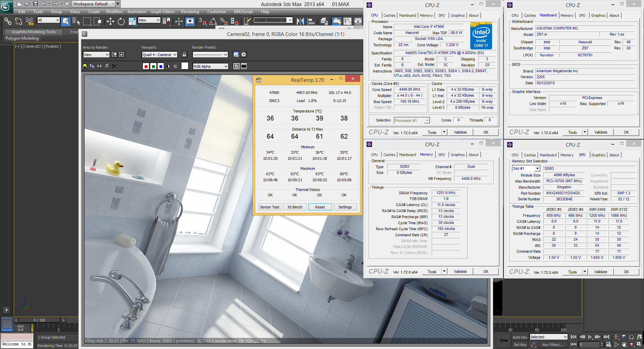This screenshot has width=644, height=349.
Task: Click the Align tool icon
Action: click(311, 21)
